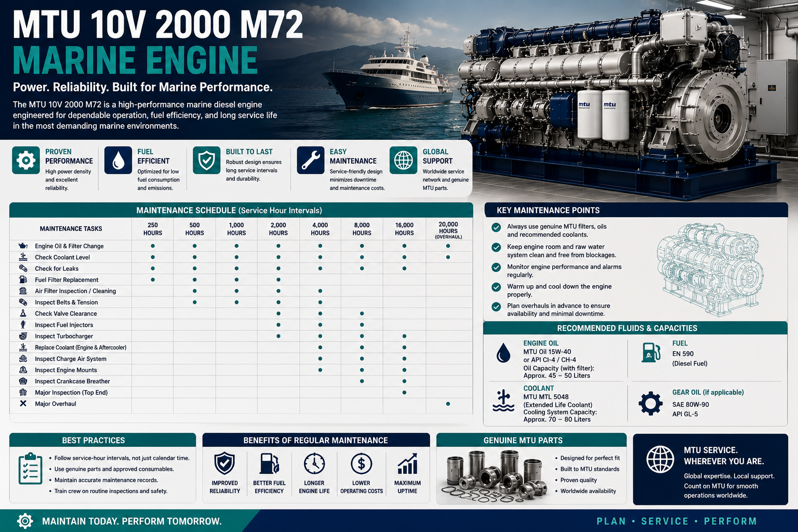The image size is (798, 532).
Task: Select the 4,000 HOURS column header
Action: [320, 229]
